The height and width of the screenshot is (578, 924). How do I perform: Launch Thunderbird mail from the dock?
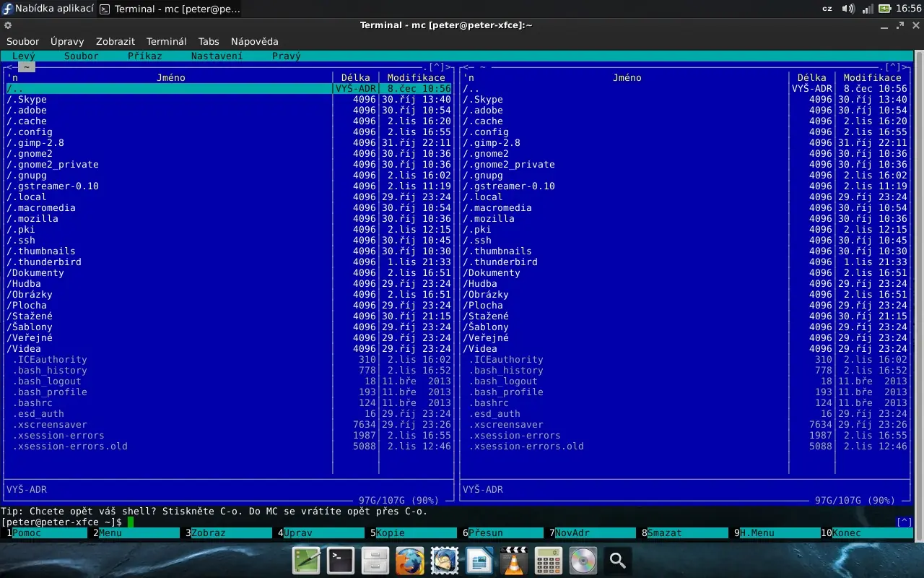tap(444, 560)
